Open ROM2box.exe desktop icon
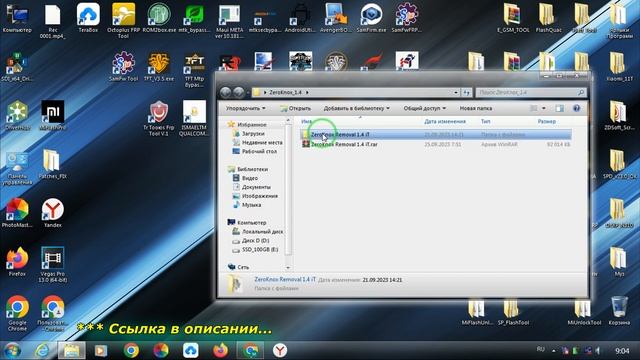 159,18
